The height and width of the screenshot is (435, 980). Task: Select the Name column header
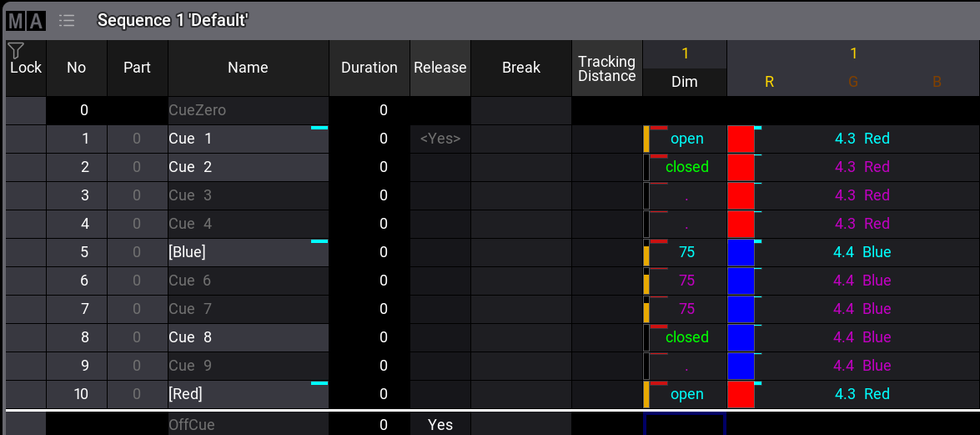[x=248, y=68]
